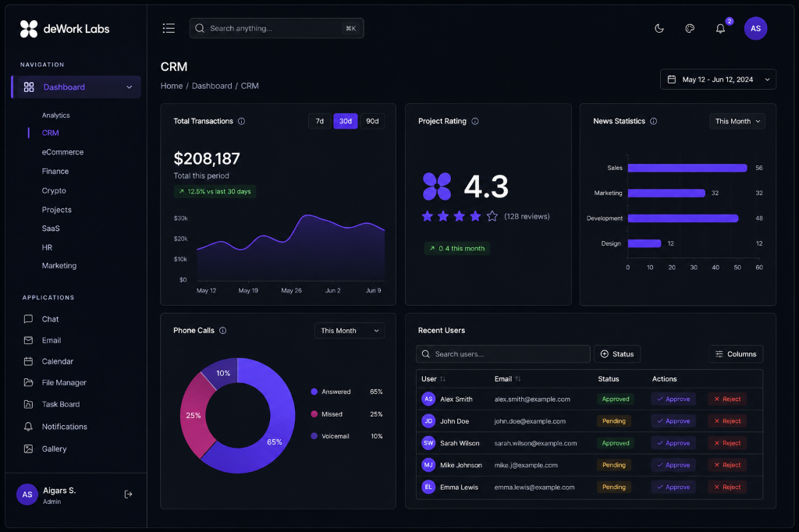Screen dimensions: 799x532
Task: Open the color palette customizer icon
Action: (690, 29)
